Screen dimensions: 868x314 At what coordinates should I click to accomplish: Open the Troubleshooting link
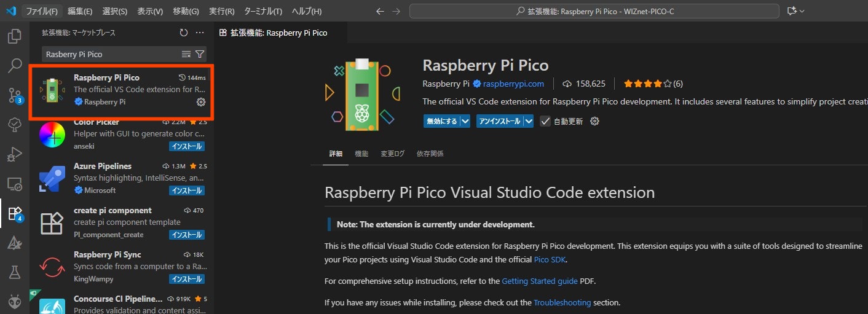tap(562, 302)
